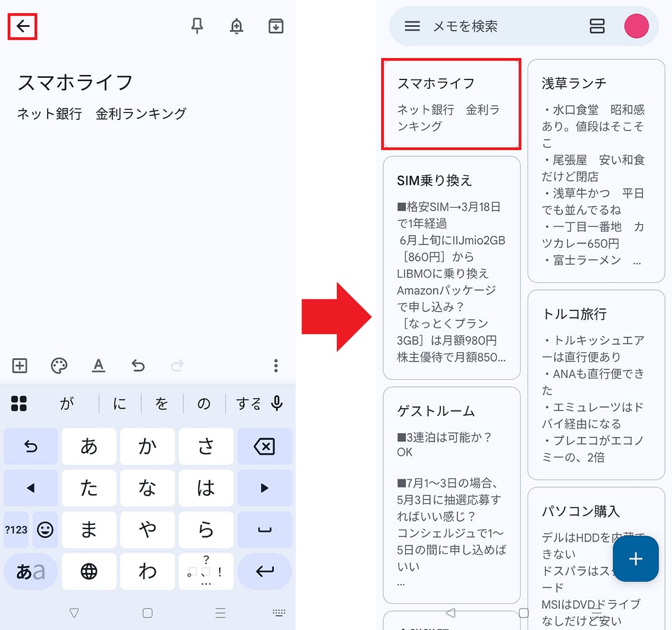Open the パソコン購入 note card
The height and width of the screenshot is (630, 672).
596,559
